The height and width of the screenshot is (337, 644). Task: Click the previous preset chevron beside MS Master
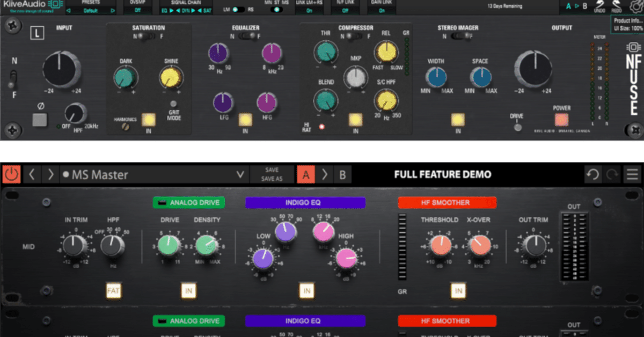32,174
